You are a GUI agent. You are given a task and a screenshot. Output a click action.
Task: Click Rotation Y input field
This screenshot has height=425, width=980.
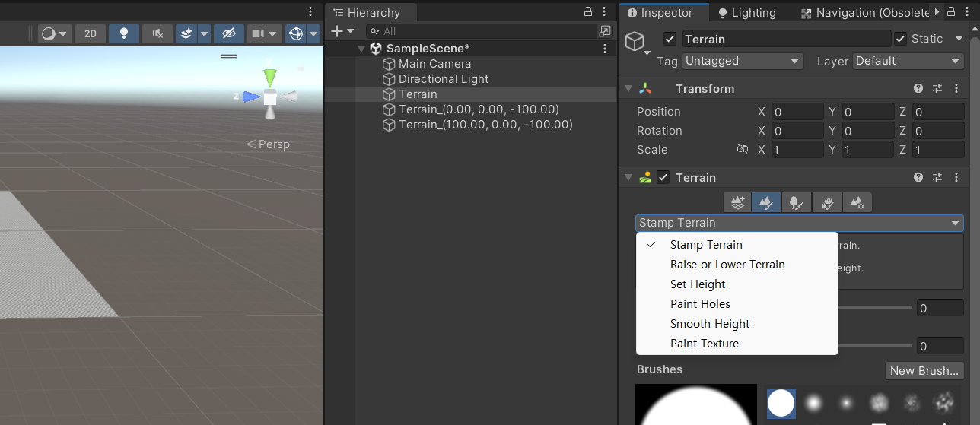click(867, 131)
